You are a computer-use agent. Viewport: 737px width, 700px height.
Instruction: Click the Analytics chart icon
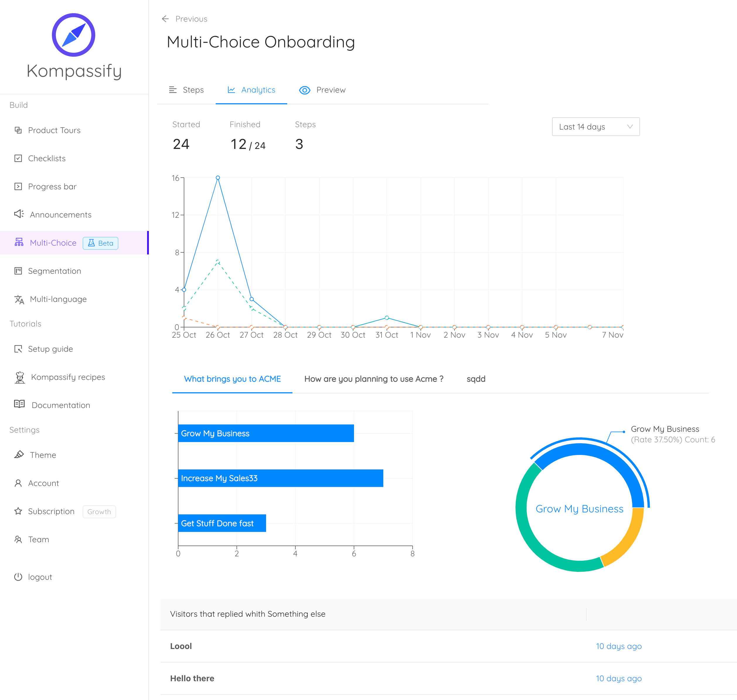click(231, 90)
